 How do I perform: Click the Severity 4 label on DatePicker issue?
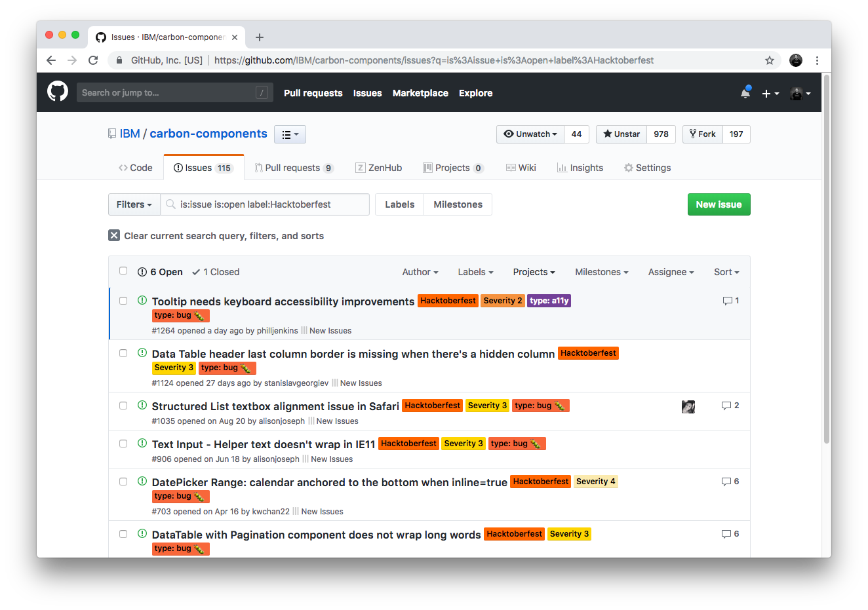click(596, 482)
